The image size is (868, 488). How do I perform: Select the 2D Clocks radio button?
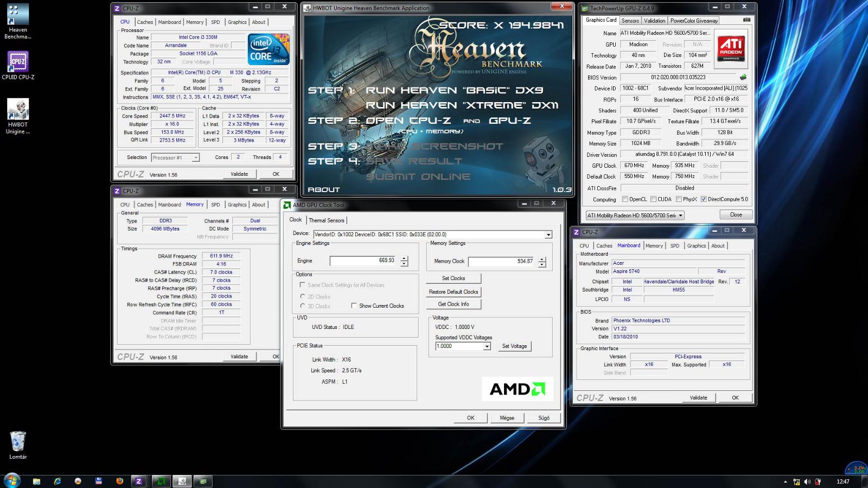(x=302, y=296)
